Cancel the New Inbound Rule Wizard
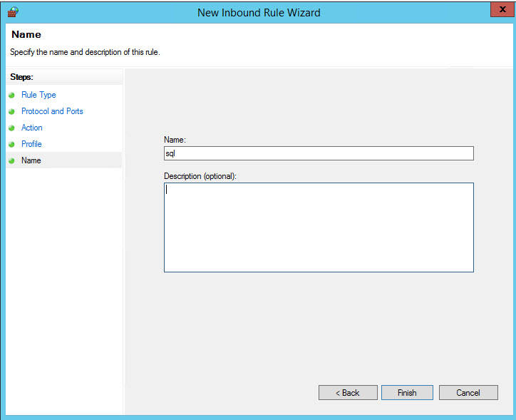516x420 pixels. pos(468,393)
